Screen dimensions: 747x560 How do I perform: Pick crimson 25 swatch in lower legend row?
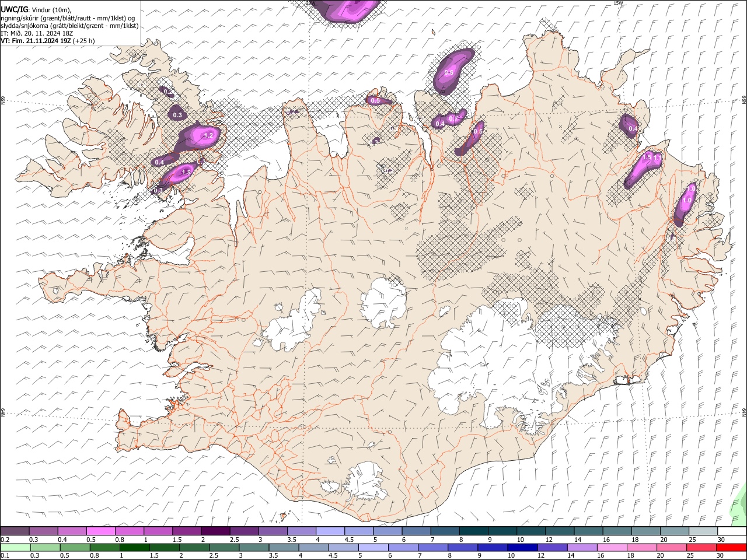701,547
